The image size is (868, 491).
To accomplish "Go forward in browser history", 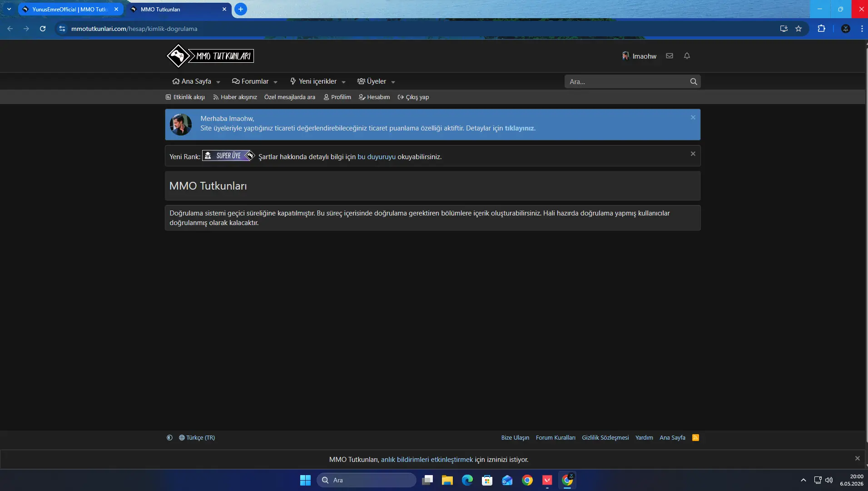I will pyautogui.click(x=26, y=29).
